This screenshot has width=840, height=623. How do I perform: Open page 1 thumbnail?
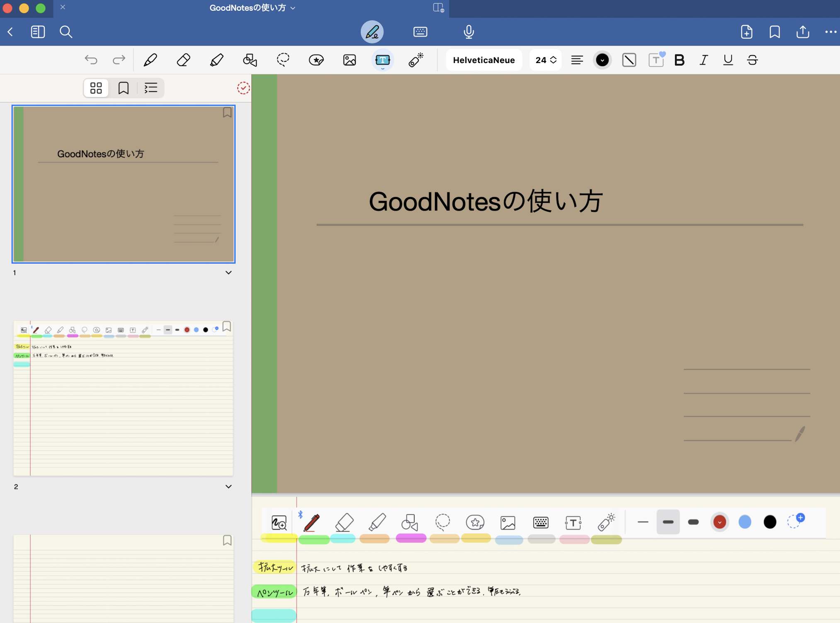click(124, 184)
